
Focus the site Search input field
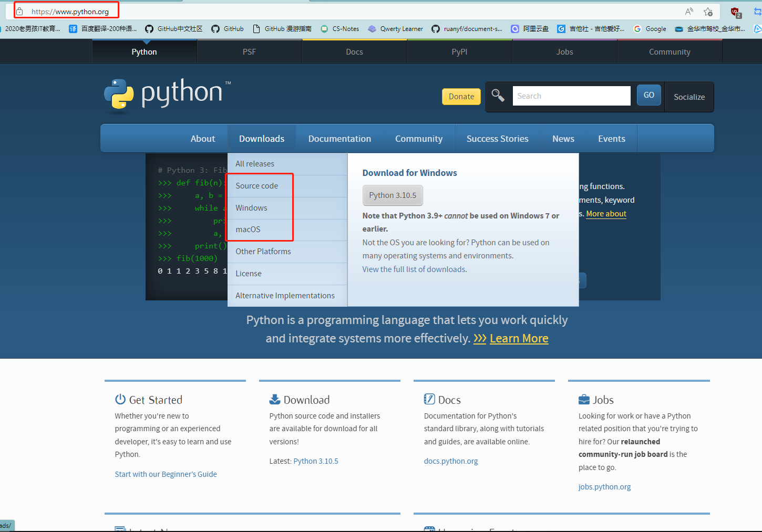tap(572, 96)
